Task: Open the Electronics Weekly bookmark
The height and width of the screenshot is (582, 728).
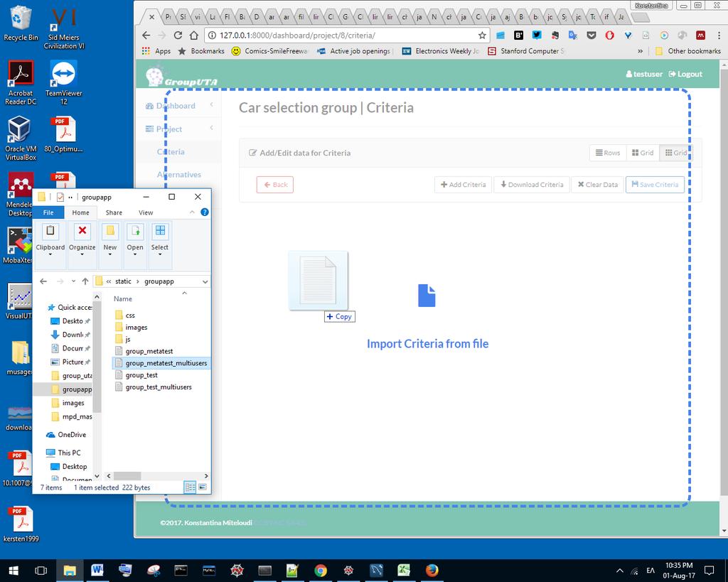Action: click(441, 51)
